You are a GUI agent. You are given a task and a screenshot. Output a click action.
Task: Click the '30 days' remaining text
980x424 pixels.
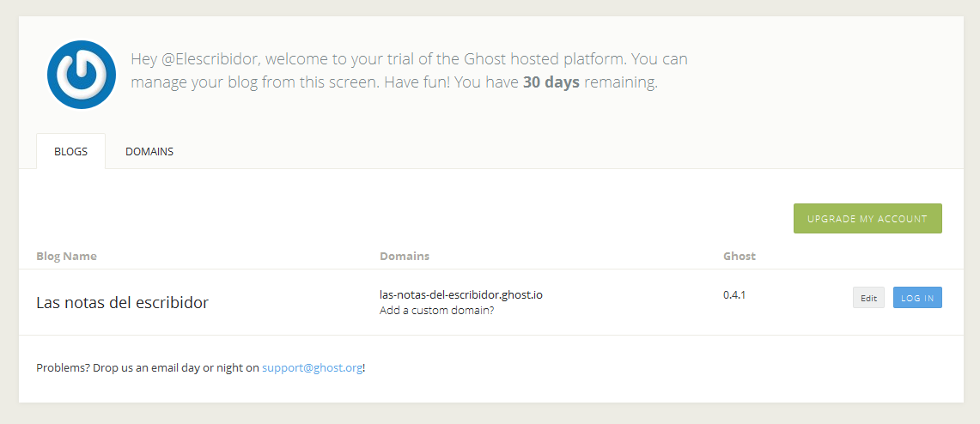(551, 82)
